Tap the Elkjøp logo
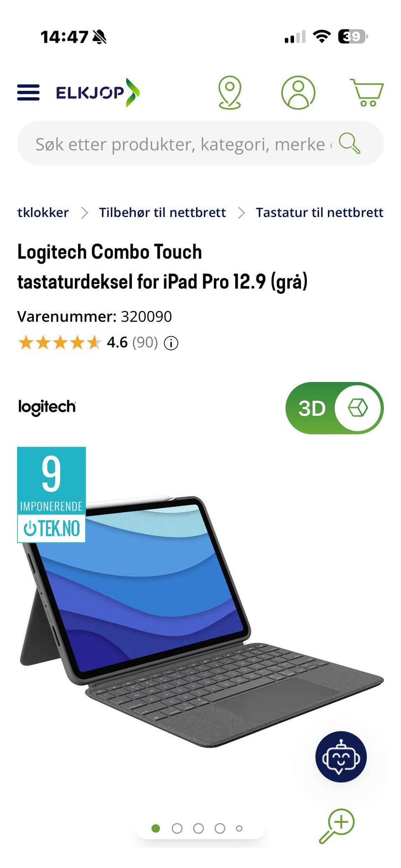The height and width of the screenshot is (868, 401). (98, 92)
